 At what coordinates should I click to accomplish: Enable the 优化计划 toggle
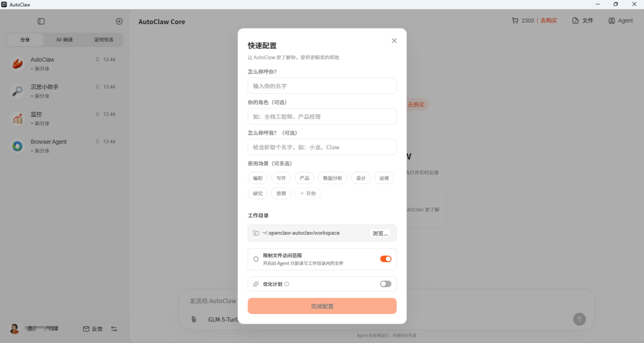point(385,284)
